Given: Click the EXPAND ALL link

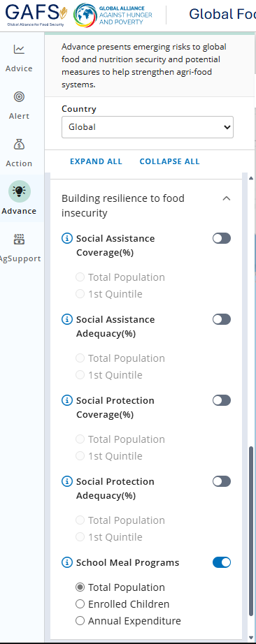Looking at the screenshot, I should (96, 161).
